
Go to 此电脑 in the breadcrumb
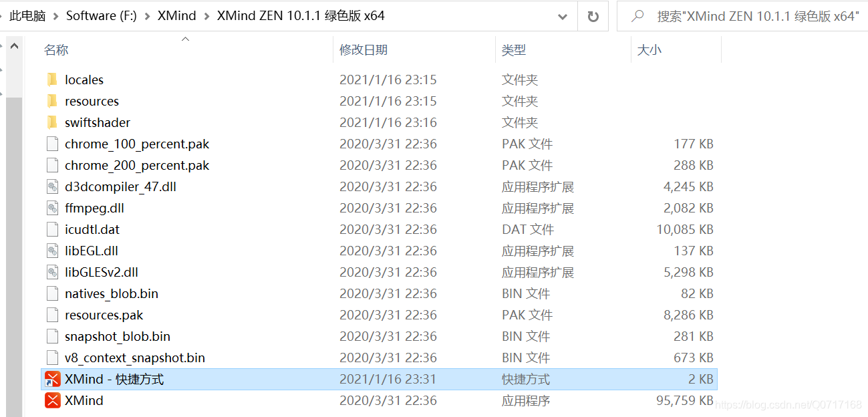[x=27, y=16]
